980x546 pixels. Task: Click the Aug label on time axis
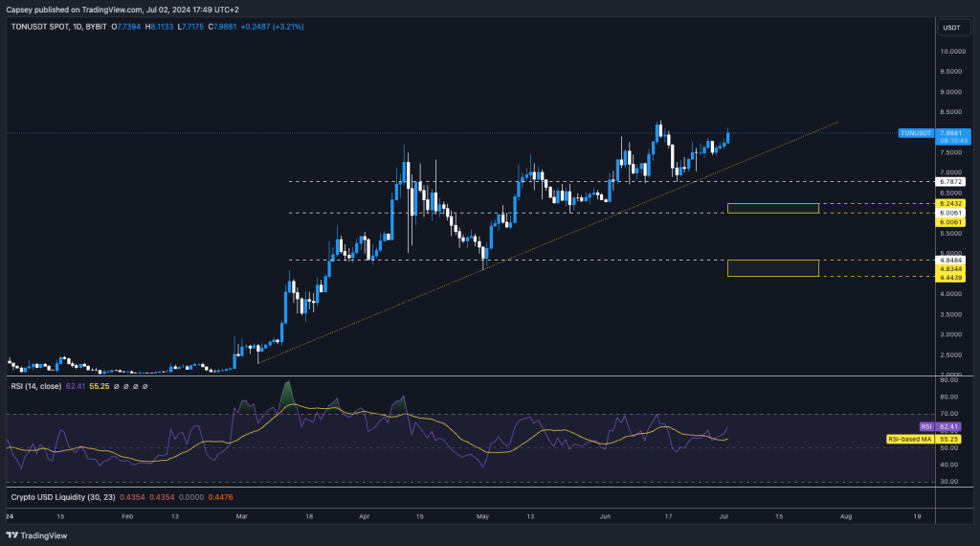845,514
